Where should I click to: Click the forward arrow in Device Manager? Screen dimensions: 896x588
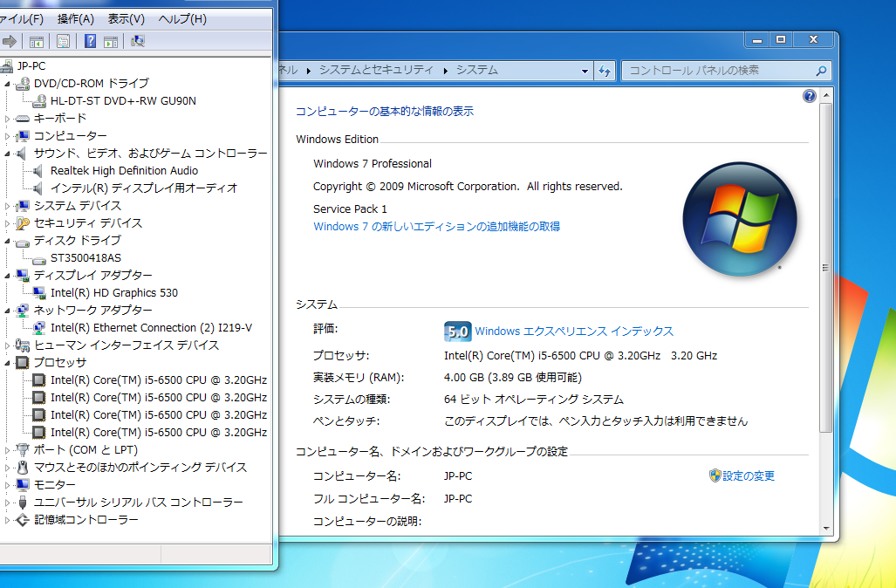(x=10, y=40)
